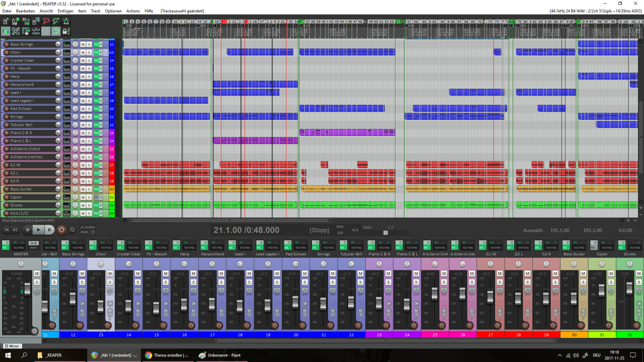This screenshot has height=362, width=644.
Task: Toggle grid lines icon in toolbar
Action: [46, 31]
